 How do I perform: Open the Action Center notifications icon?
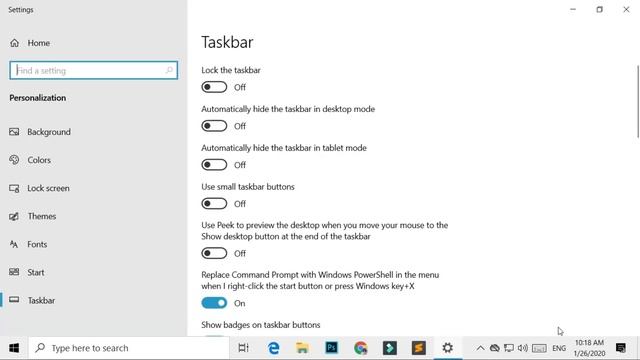tap(621, 348)
